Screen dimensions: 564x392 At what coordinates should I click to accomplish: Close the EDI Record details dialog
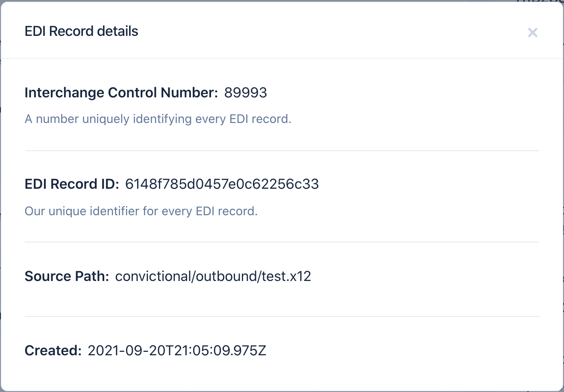[x=532, y=32]
